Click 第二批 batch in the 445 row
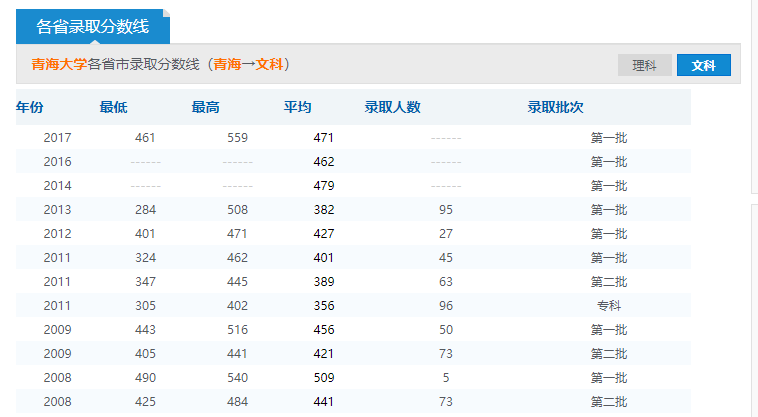 [x=609, y=282]
